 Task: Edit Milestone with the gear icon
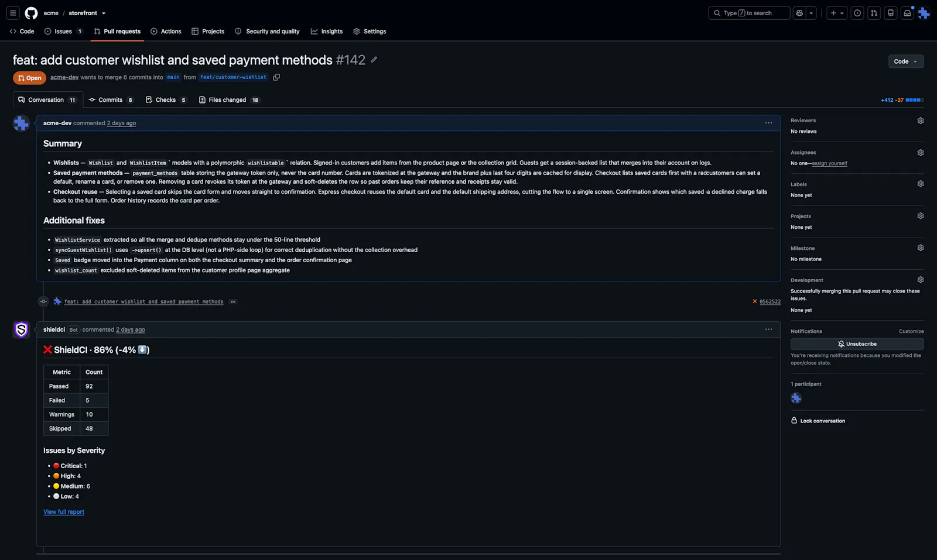pos(921,248)
